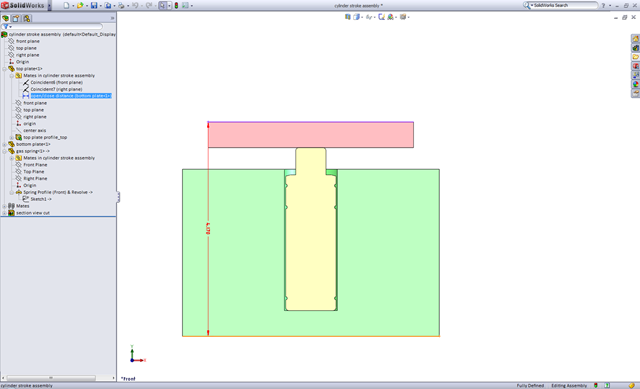Click the task pane File Explorer folder icon

636,57
